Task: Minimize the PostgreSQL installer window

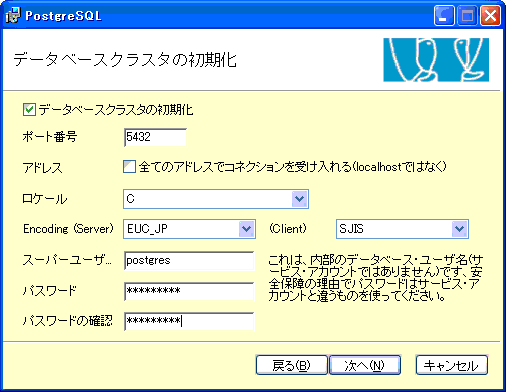Action: point(444,15)
